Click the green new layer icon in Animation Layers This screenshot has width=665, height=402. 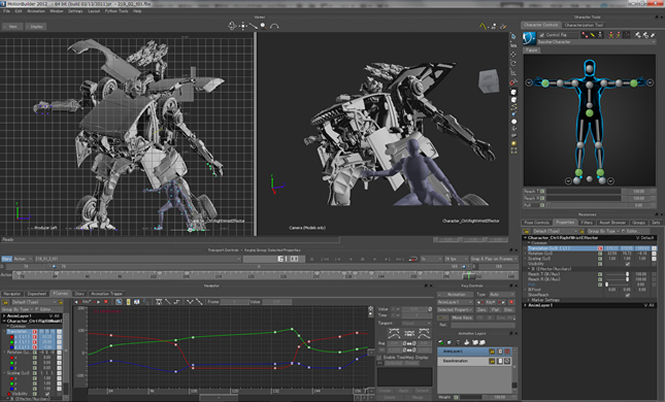[441, 342]
